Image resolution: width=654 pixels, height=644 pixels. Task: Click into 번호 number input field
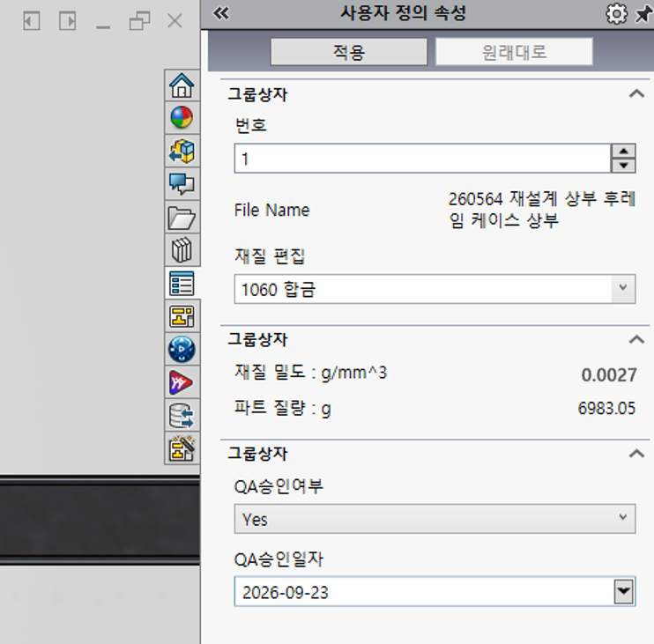[422, 159]
